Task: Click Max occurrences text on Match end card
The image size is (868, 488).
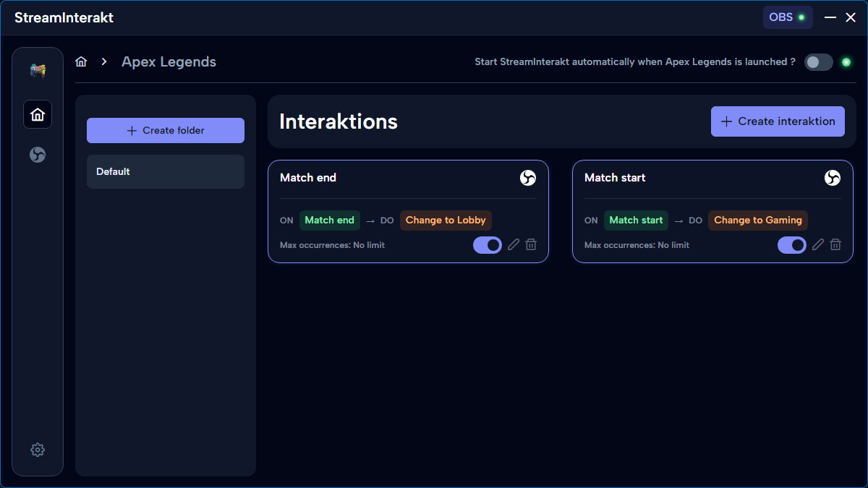Action: point(332,245)
